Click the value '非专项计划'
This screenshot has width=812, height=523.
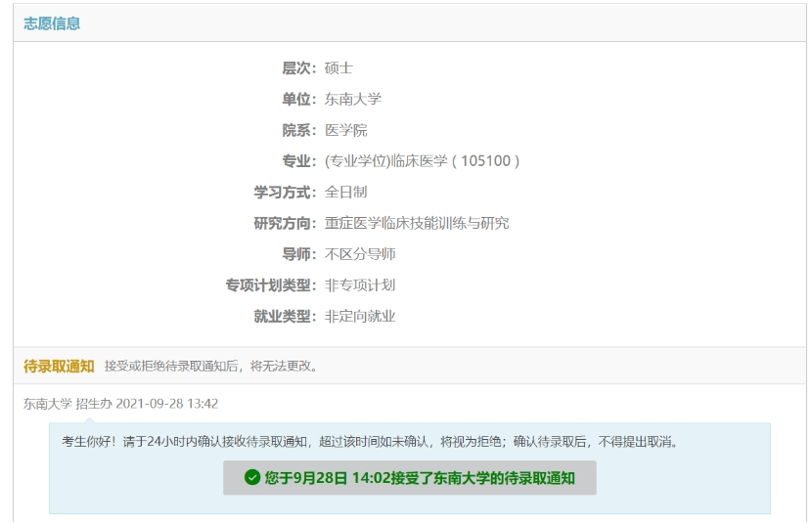pos(360,285)
